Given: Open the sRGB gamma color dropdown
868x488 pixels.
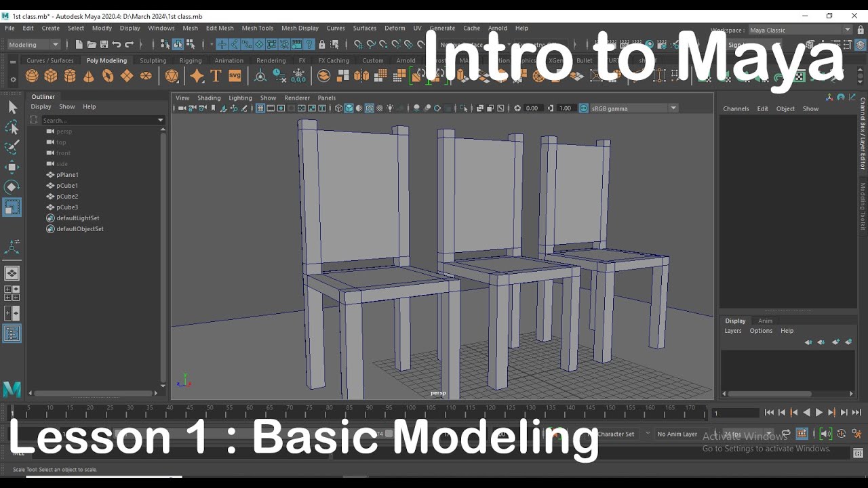Looking at the screenshot, I should point(634,108).
